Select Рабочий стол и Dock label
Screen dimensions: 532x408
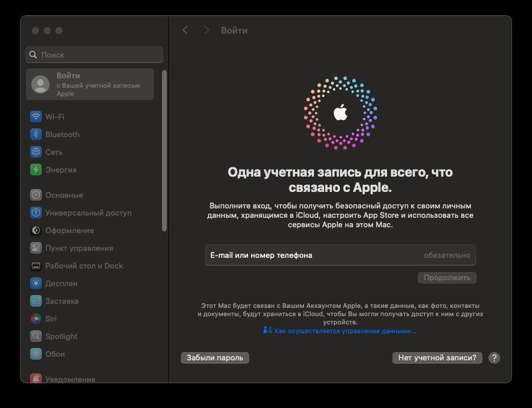pos(84,266)
